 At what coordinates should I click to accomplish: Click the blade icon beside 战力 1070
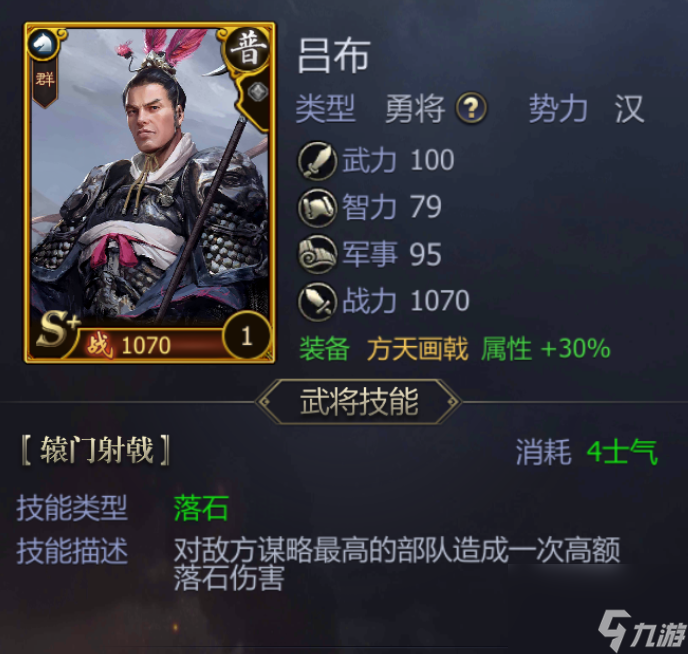tap(317, 302)
